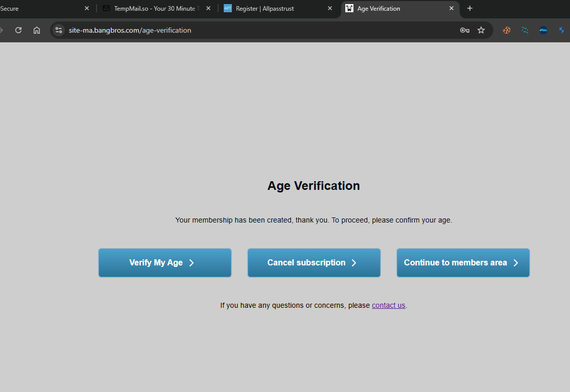Click the reload page icon
Viewport: 570px width, 392px height.
(x=18, y=30)
